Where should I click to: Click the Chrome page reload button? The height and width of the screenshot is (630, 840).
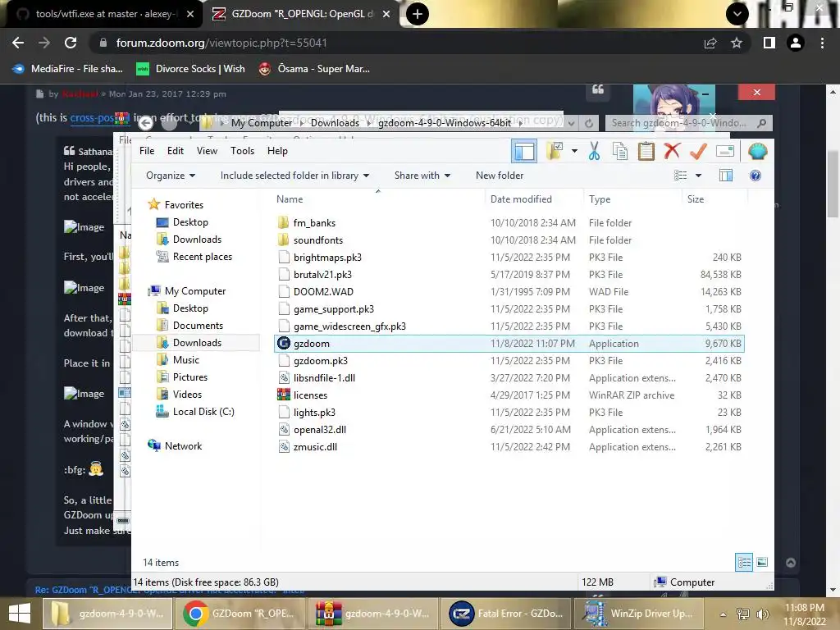(71, 43)
